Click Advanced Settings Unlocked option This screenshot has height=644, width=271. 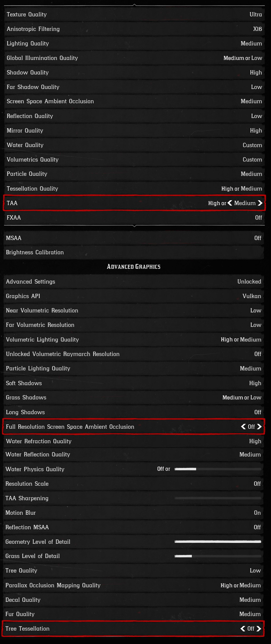click(249, 281)
